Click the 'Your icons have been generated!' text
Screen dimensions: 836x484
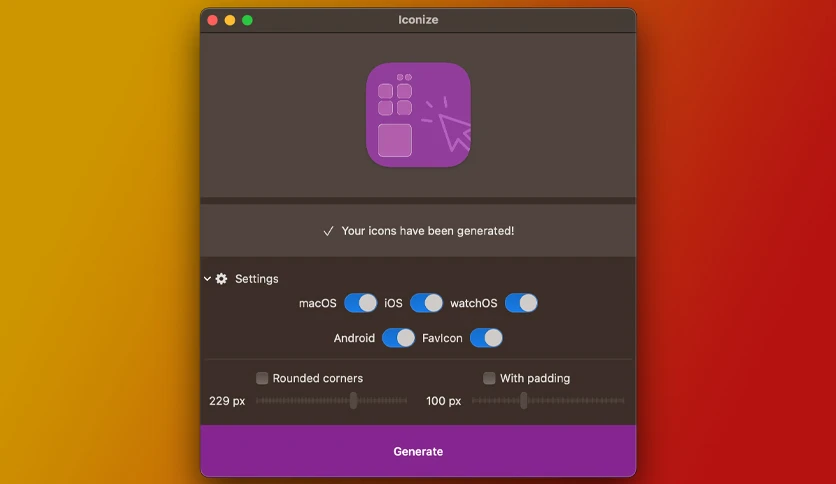428,231
